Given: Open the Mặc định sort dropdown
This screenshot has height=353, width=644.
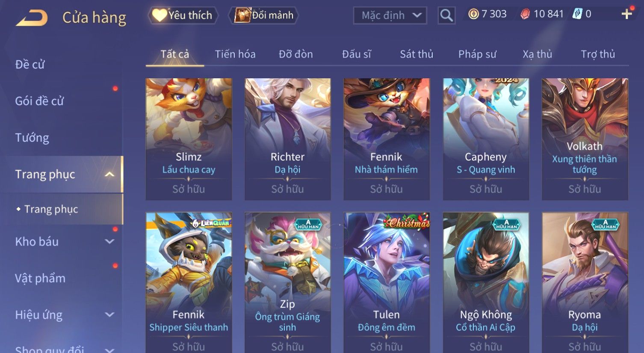Looking at the screenshot, I should [x=390, y=15].
